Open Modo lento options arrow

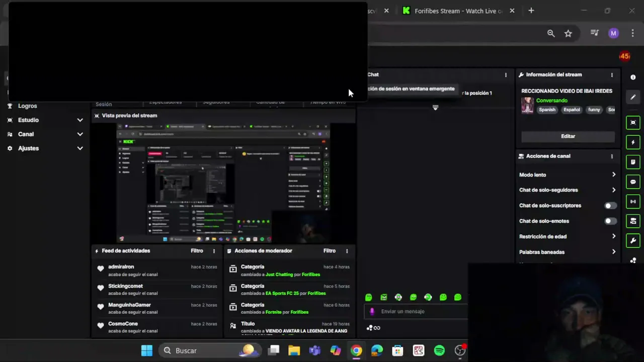click(613, 174)
